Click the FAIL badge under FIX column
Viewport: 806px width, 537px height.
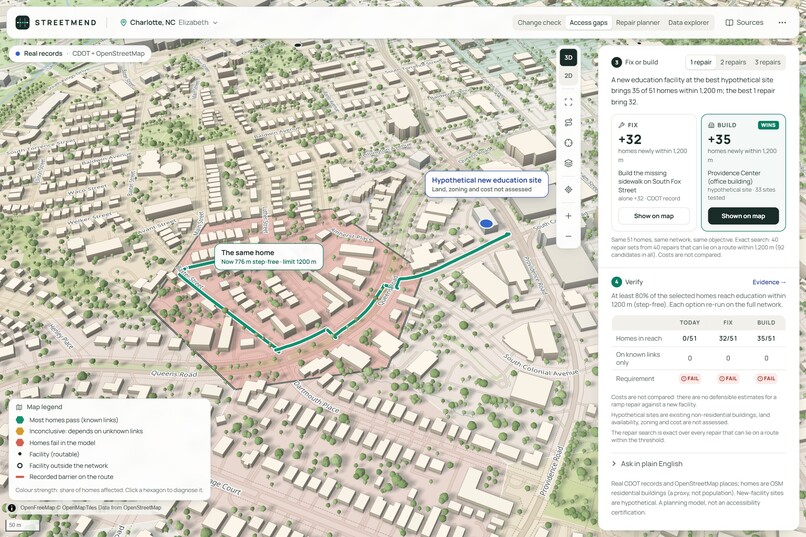(727, 379)
